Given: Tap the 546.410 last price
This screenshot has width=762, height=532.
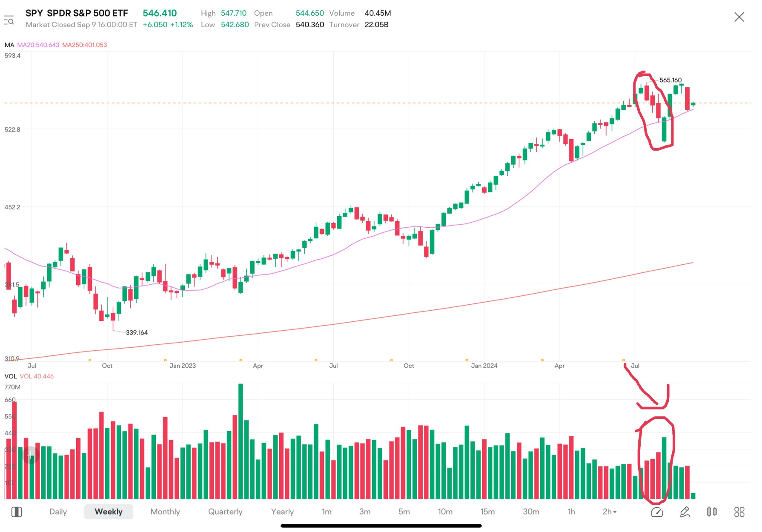Looking at the screenshot, I should click(x=160, y=13).
